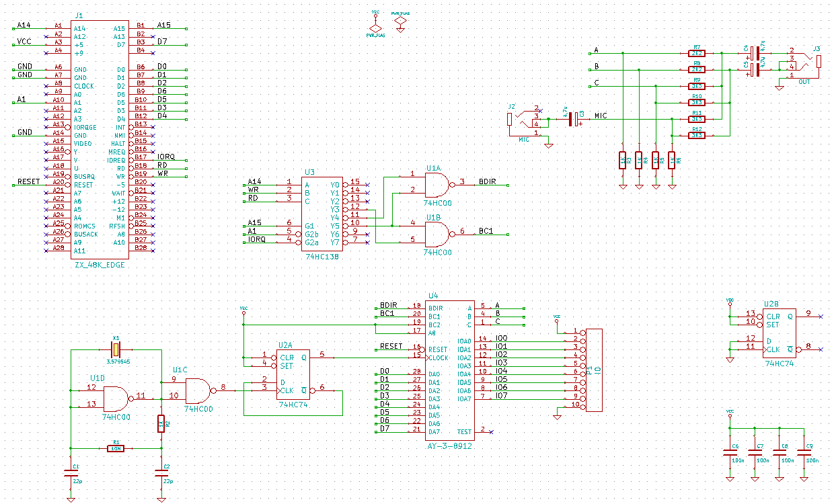The image size is (834, 504).
Task: Click the U4 reference designator
Action: 433,296
